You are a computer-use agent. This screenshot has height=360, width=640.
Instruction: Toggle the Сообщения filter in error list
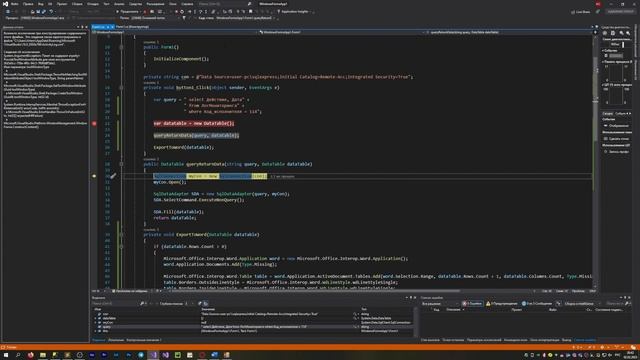pyautogui.click(x=536, y=304)
